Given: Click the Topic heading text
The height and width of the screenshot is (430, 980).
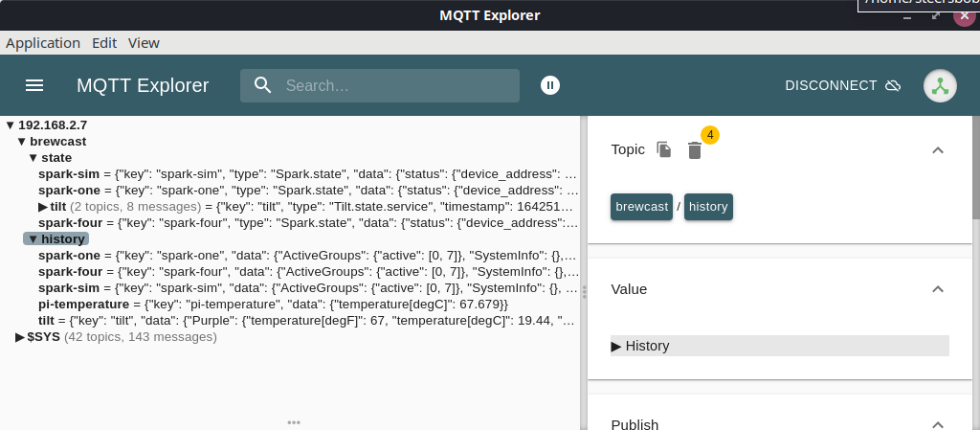Looking at the screenshot, I should point(628,150).
